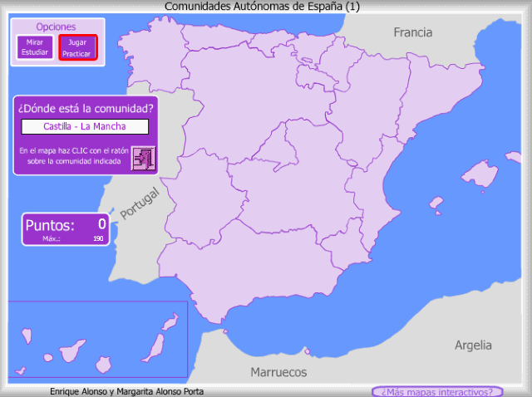Click the Argelia label
The image size is (532, 397).
473,346
